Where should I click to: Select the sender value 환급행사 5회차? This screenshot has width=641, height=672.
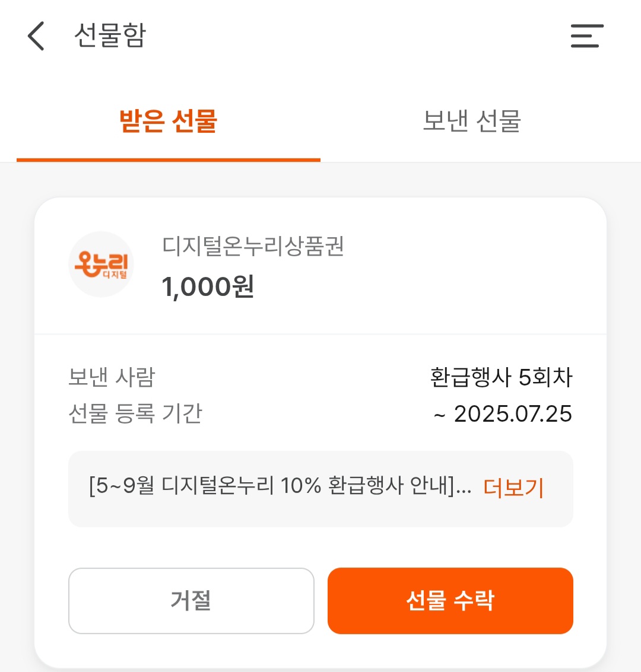tap(501, 377)
